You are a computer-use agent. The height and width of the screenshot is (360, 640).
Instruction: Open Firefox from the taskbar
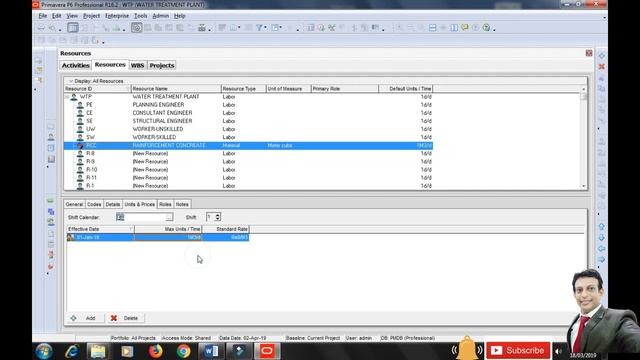click(156, 351)
